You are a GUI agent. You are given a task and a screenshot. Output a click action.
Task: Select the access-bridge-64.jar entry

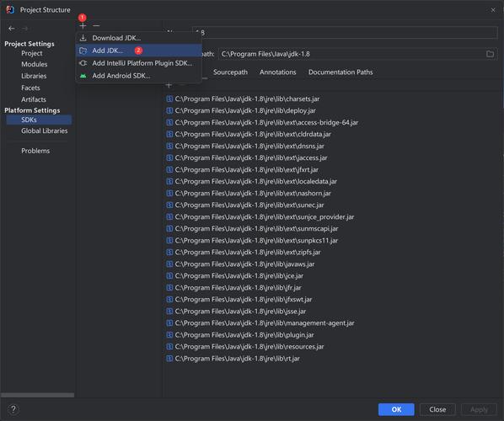262,123
